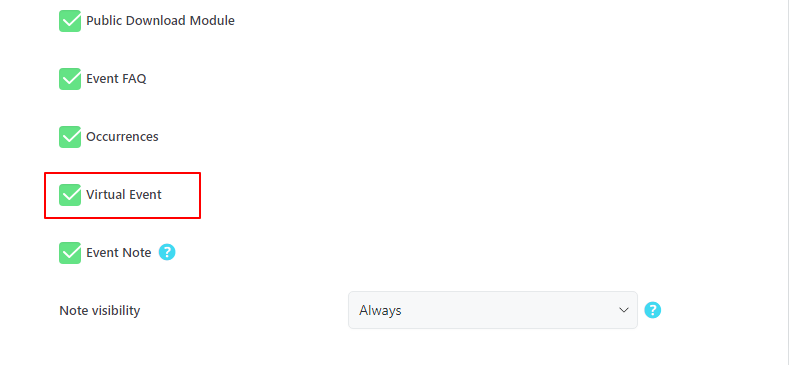789x365 pixels.
Task: Click the help icon beside Event Note
Action: [x=167, y=252]
